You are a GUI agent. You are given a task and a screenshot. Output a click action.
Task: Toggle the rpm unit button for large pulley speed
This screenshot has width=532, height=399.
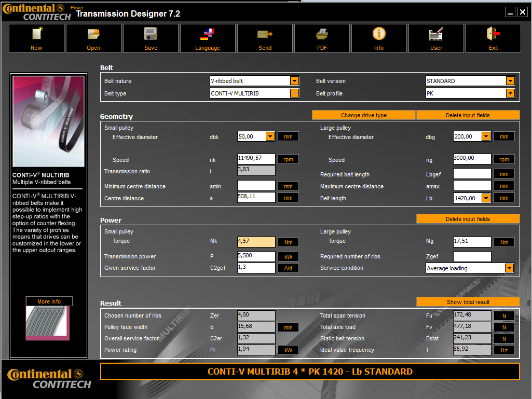click(504, 159)
